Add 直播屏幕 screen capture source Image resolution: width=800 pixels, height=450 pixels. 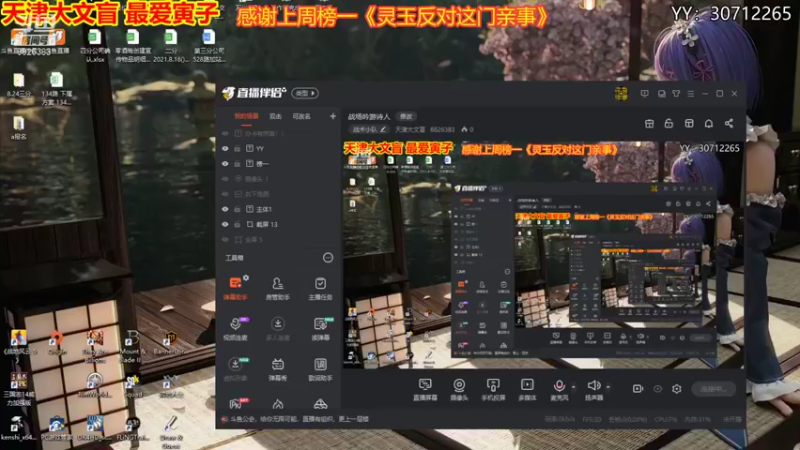pos(425,389)
